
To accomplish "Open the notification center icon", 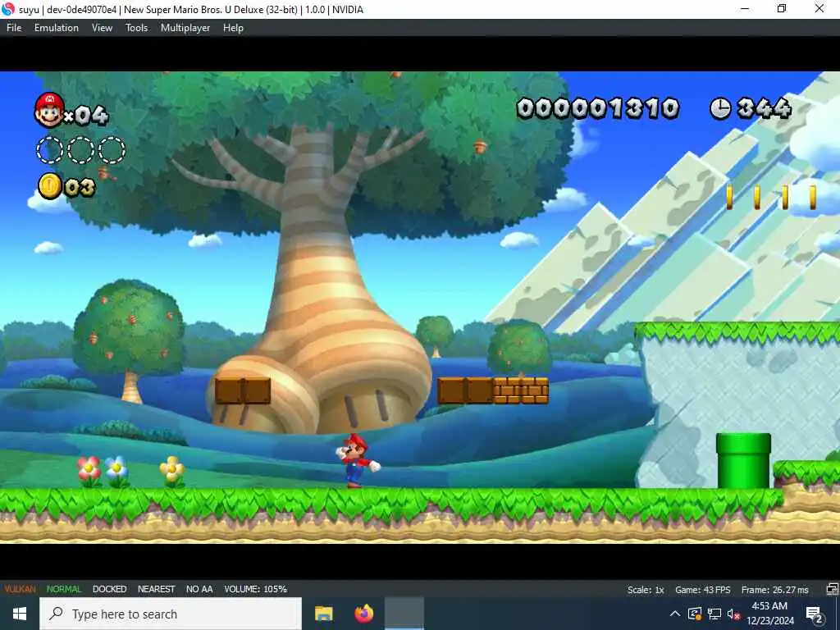I will (x=815, y=614).
